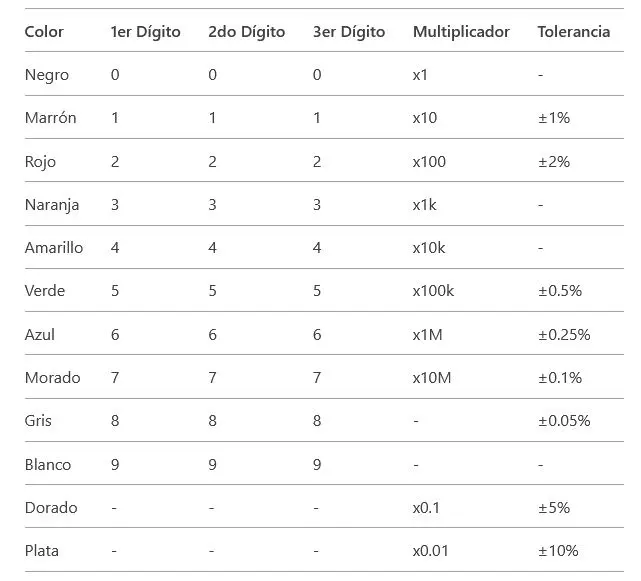Select the Morado color cell
This screenshot has height=581, width=641.
[52, 378]
